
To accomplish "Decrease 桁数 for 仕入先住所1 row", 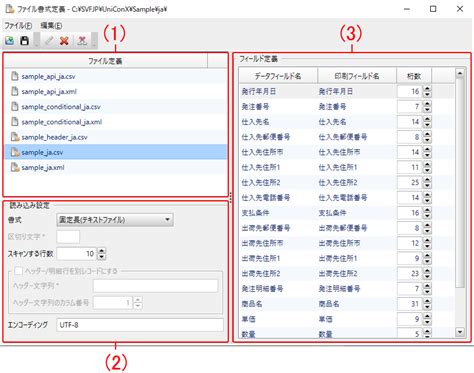I will 427,171.
